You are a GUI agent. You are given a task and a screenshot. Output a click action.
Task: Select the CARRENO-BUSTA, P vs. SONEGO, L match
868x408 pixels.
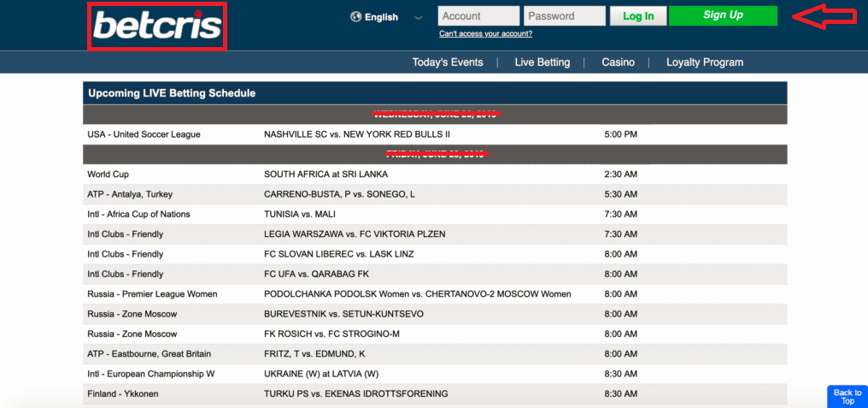click(x=339, y=194)
